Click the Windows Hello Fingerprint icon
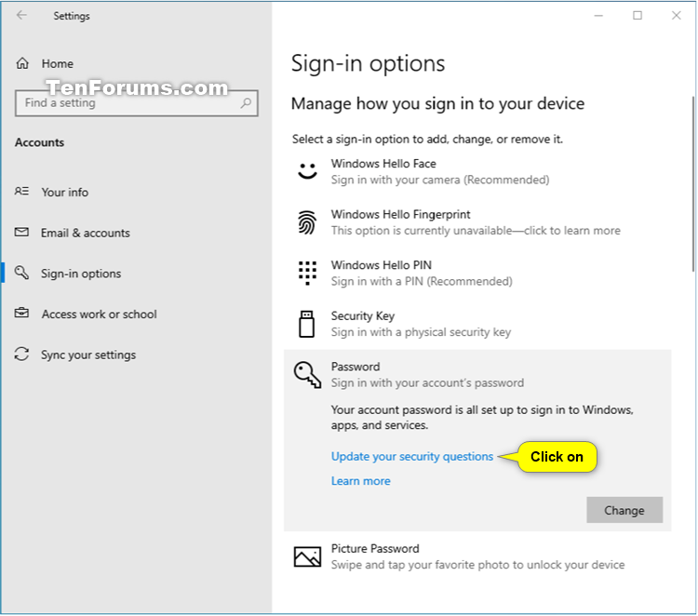698x616 pixels. (307, 222)
